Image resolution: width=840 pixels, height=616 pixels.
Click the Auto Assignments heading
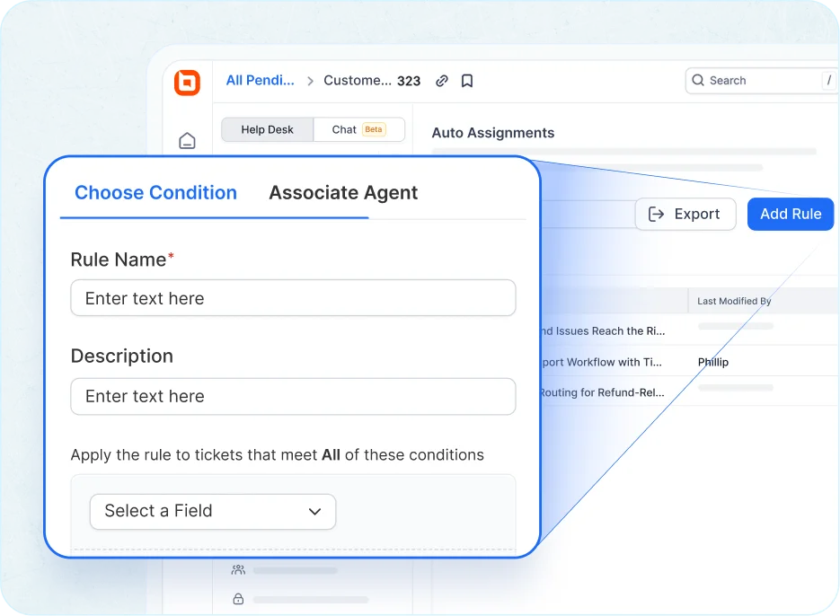493,133
